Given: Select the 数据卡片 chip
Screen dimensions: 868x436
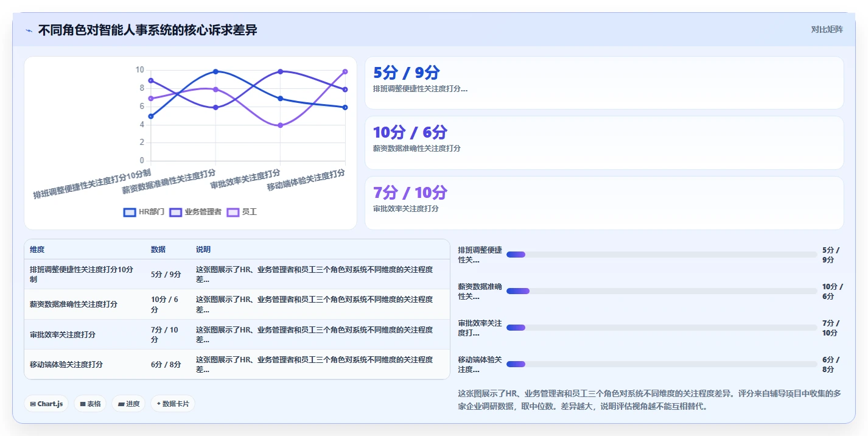Looking at the screenshot, I should coord(173,404).
